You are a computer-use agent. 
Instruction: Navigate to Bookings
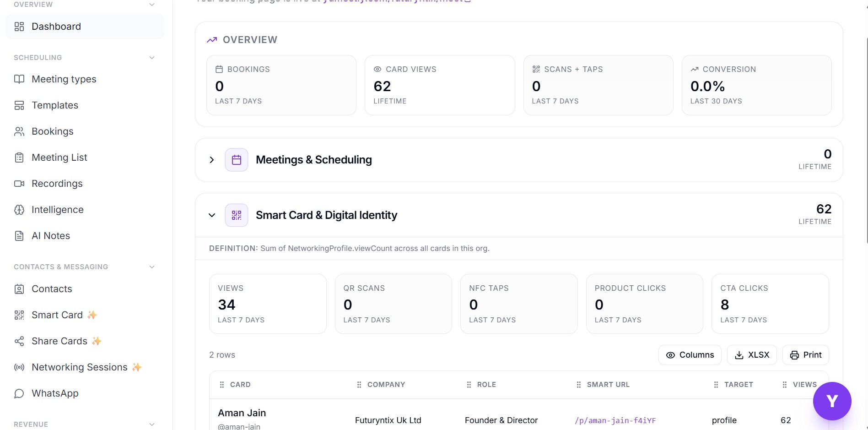[85, 131]
